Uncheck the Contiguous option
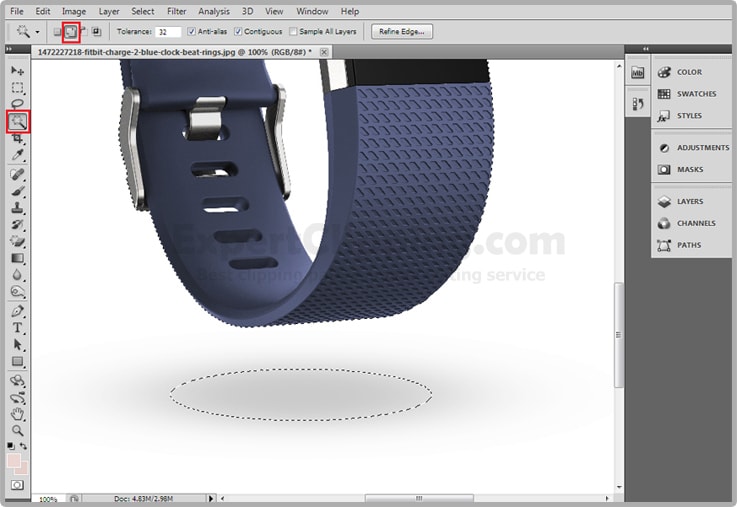 (x=240, y=32)
